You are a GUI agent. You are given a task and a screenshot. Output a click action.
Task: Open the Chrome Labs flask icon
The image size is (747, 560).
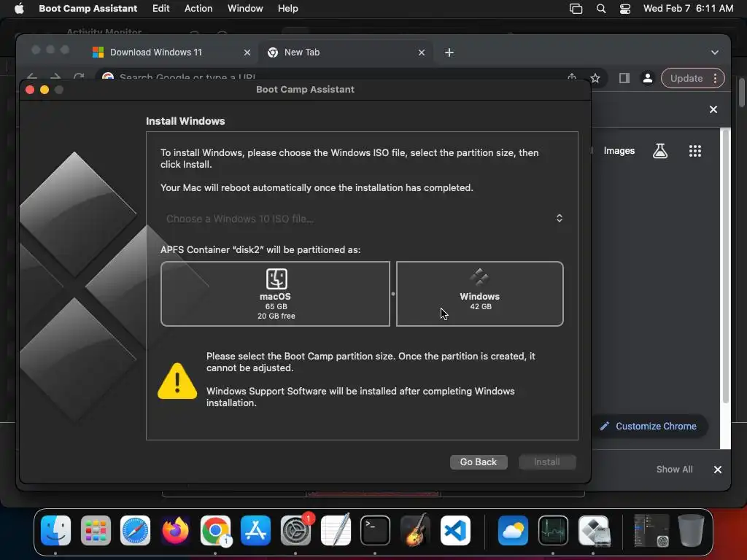(659, 151)
